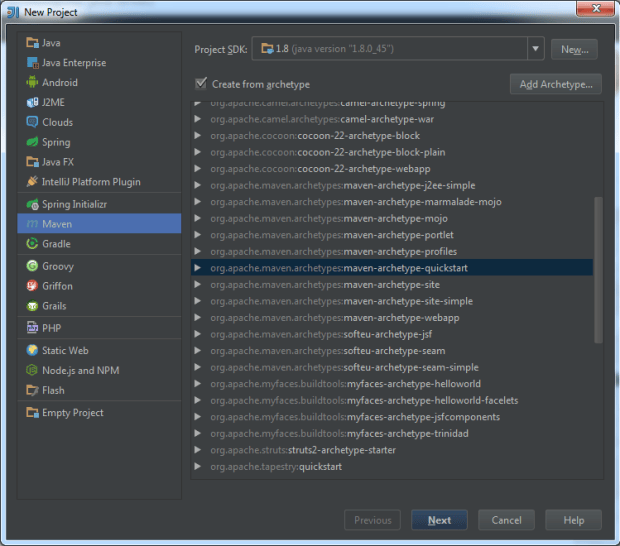Click the IntelliJ logo in title bar
The width and height of the screenshot is (620, 546).
pyautogui.click(x=13, y=12)
